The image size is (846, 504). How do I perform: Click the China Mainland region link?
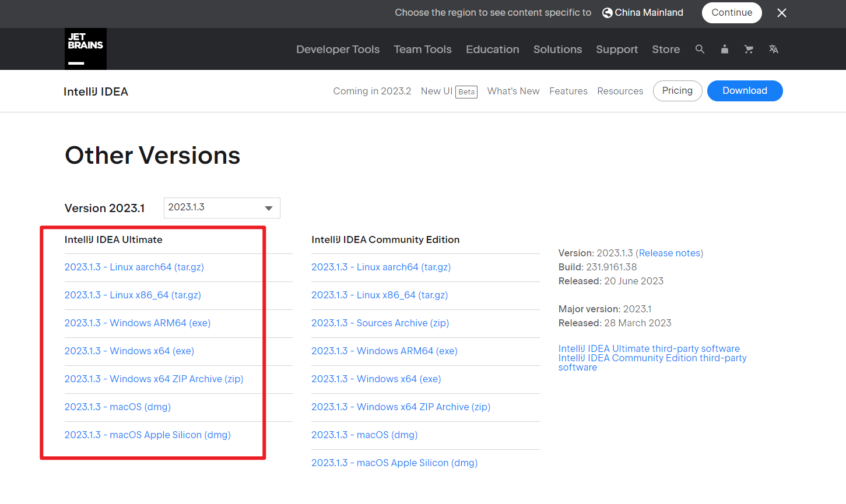point(643,13)
